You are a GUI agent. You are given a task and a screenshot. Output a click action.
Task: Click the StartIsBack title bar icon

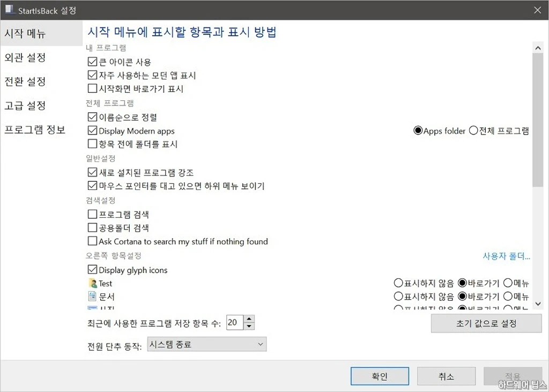tap(10, 10)
